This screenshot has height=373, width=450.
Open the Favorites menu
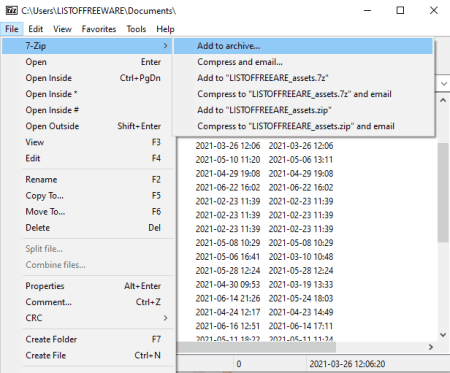[99, 29]
